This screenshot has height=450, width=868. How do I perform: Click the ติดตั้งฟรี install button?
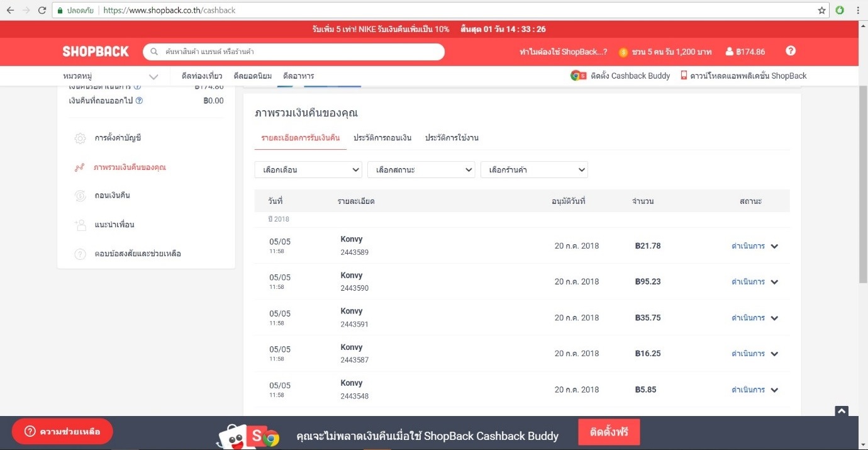click(x=609, y=432)
